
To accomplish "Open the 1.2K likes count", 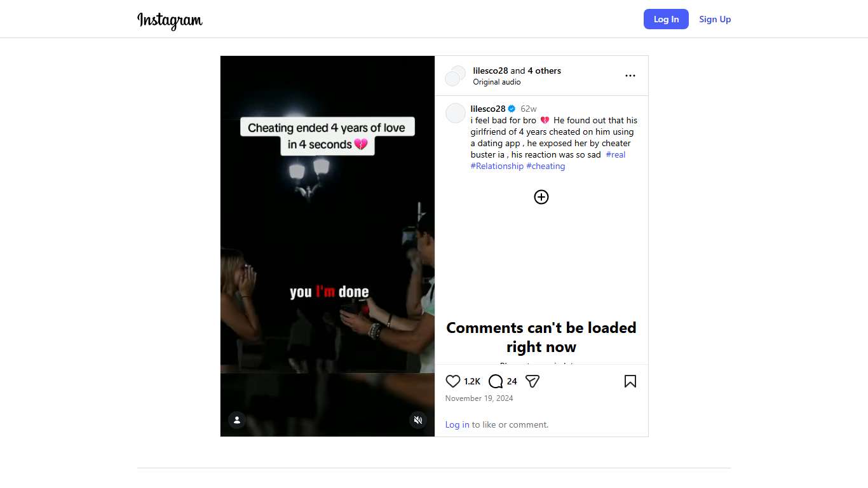I will coord(472,381).
